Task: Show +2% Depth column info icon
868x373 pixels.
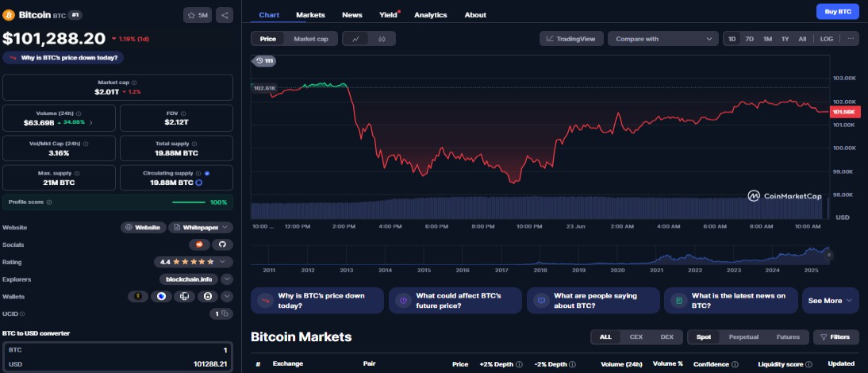Action: click(519, 365)
